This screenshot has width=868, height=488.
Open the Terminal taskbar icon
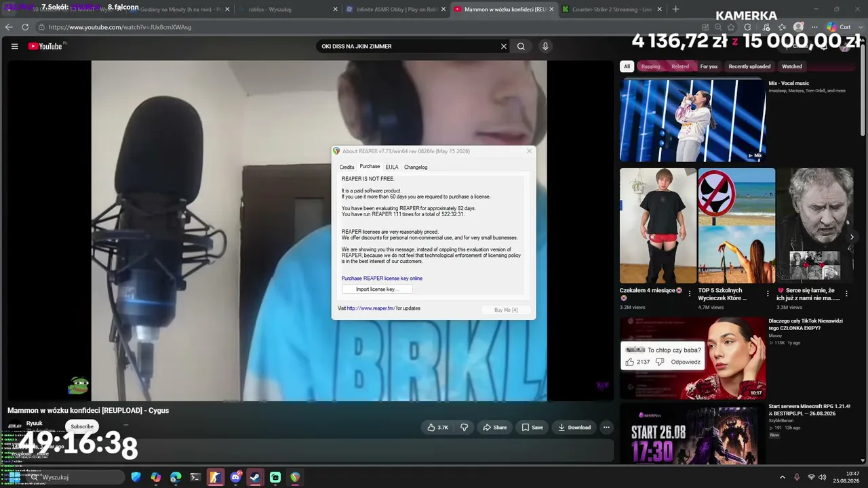(x=195, y=477)
